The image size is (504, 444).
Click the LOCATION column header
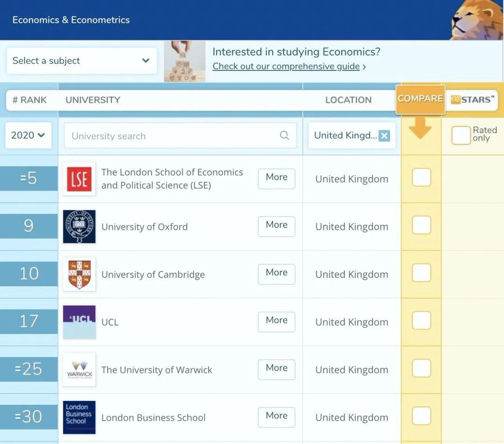click(x=349, y=99)
